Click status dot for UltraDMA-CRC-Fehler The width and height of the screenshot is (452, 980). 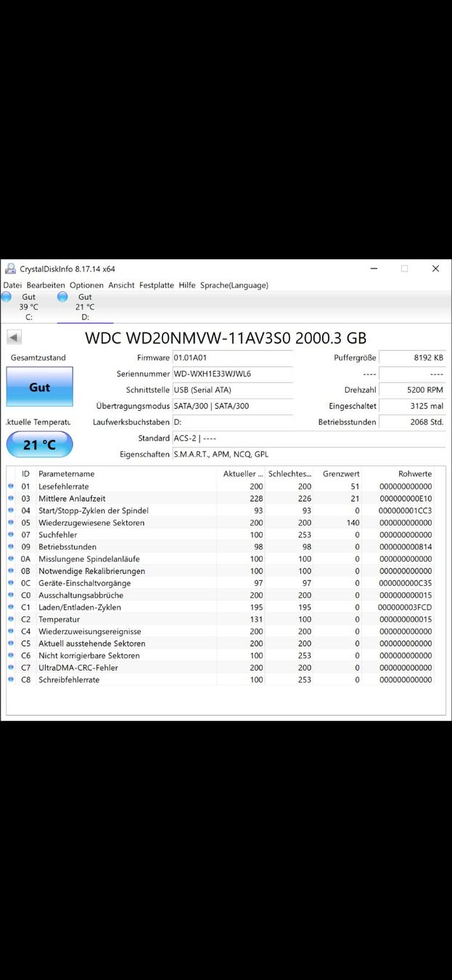pos(11,668)
